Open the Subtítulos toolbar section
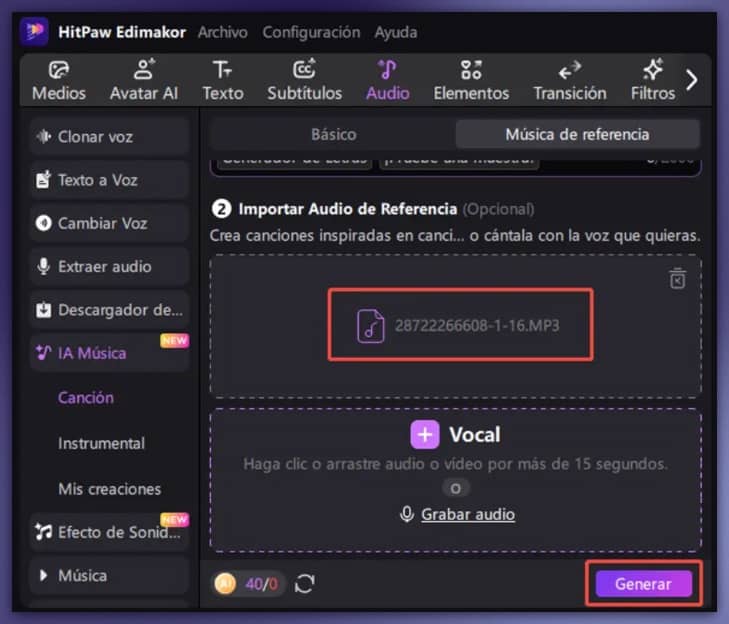 tap(305, 81)
